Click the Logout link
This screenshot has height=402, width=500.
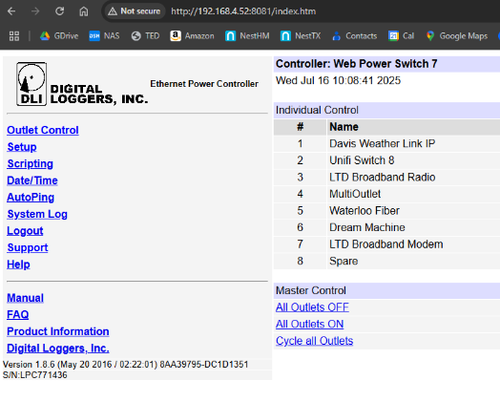click(25, 231)
